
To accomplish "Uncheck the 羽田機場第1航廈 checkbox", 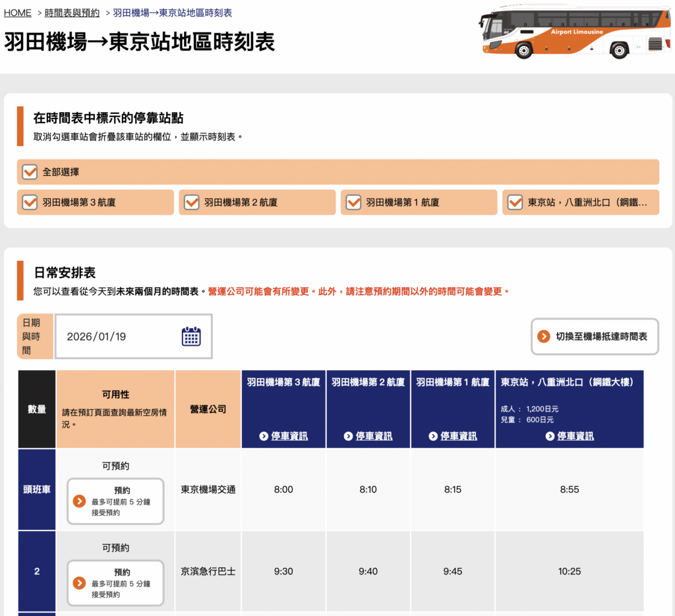I will coord(353,202).
